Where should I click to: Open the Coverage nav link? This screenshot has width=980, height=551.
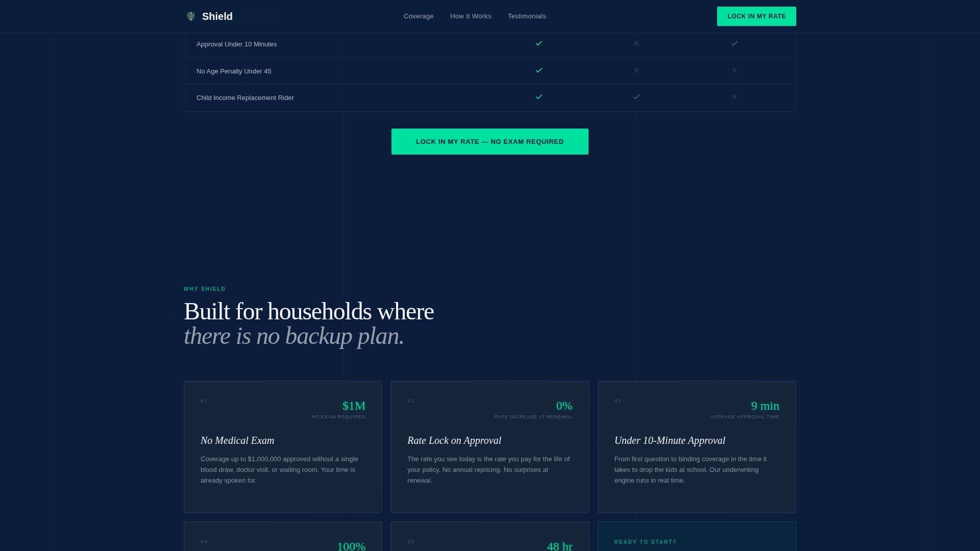(419, 16)
